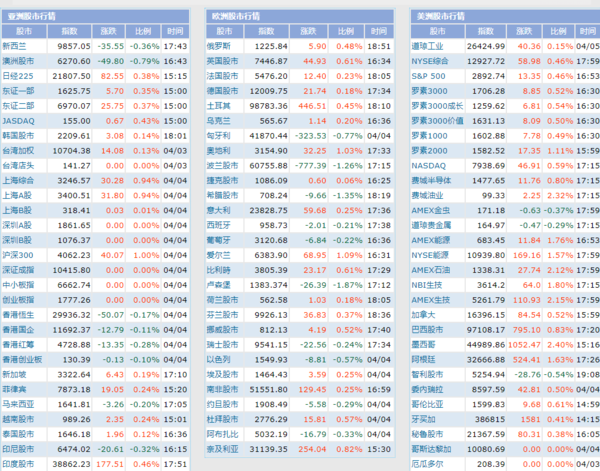Open the 香港创业板 link
Image resolution: width=600 pixels, height=471 pixels.
click(x=22, y=360)
